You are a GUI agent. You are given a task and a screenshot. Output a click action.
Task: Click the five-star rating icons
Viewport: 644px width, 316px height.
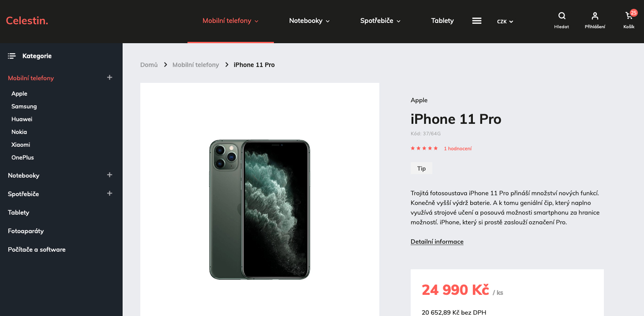pos(424,149)
